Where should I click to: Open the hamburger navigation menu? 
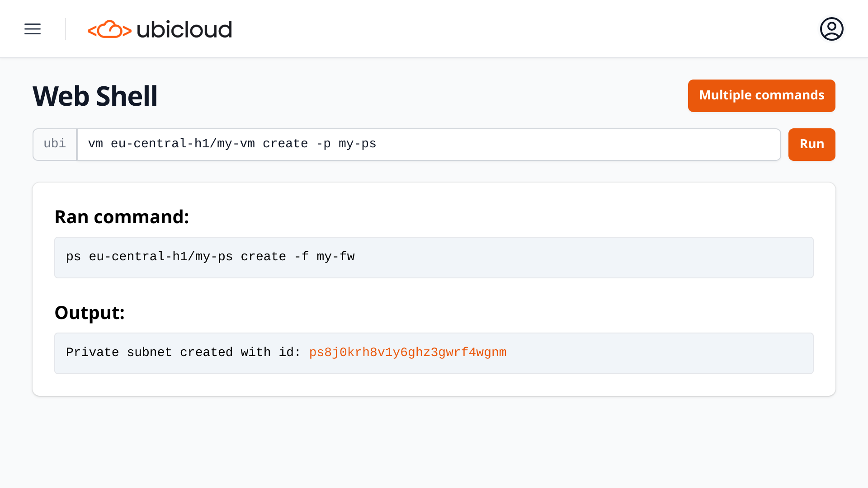tap(33, 29)
